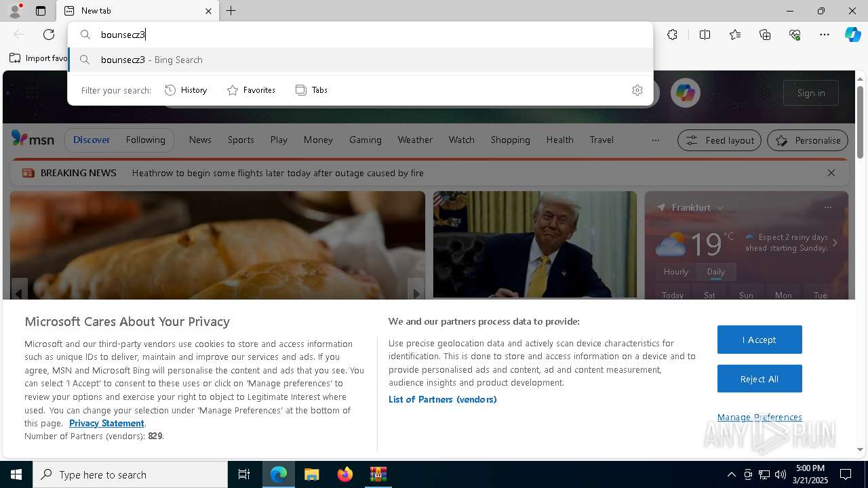Open address bar search settings gear
Screen dimensions: 868x488
(637, 90)
